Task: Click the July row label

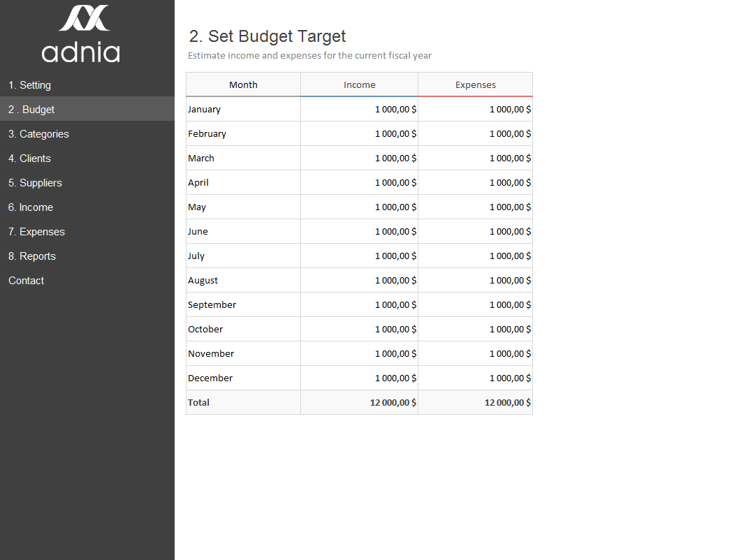Action: (x=244, y=256)
